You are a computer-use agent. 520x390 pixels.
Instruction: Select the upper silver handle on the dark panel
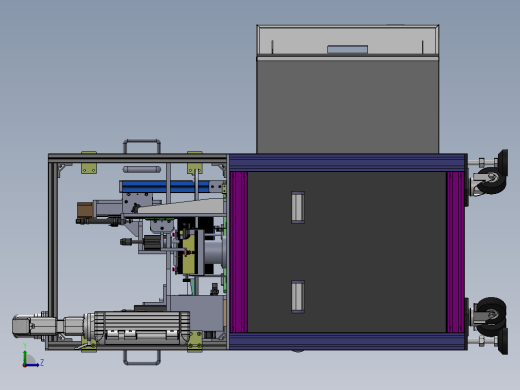tap(298, 207)
